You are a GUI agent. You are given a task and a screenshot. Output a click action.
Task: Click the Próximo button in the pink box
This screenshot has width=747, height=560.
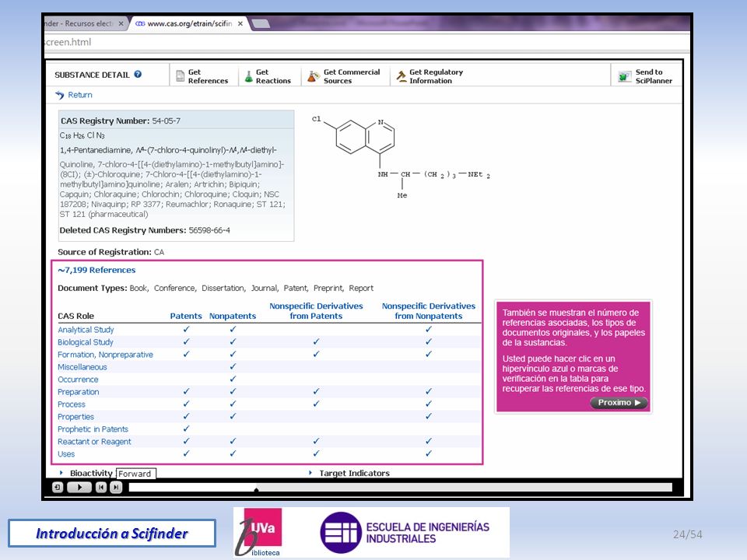(x=619, y=402)
